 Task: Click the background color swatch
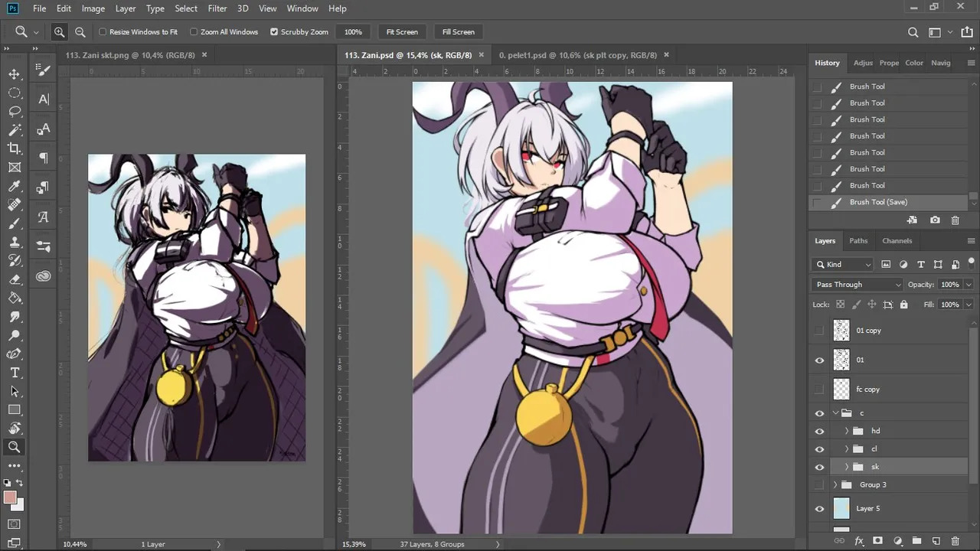(x=18, y=504)
